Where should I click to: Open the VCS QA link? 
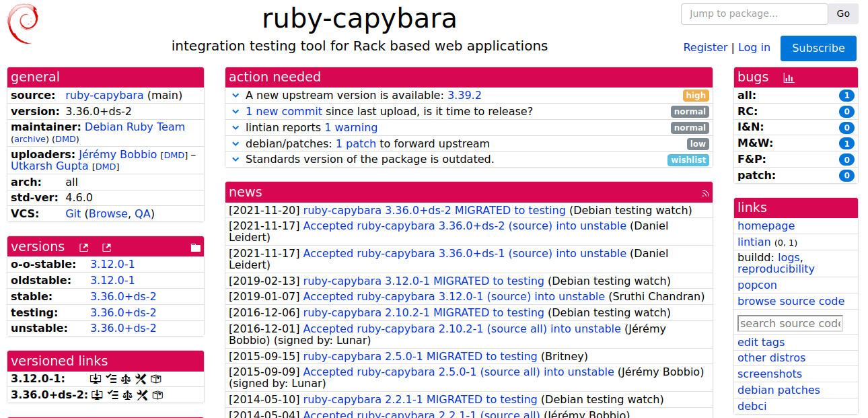tap(143, 214)
